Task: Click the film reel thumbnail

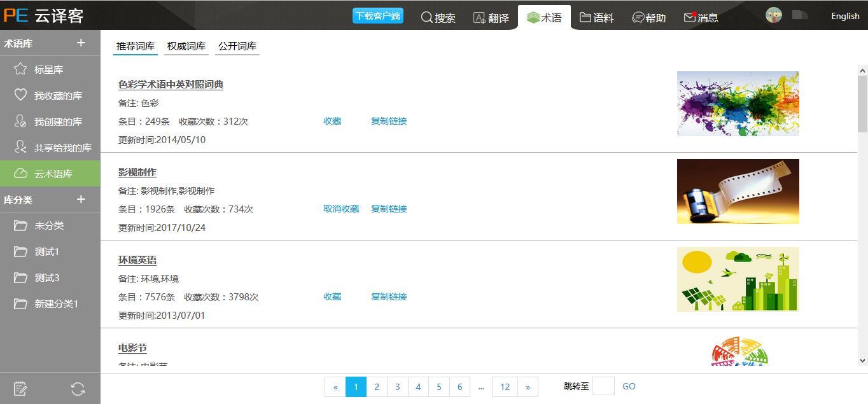Action: click(x=738, y=192)
